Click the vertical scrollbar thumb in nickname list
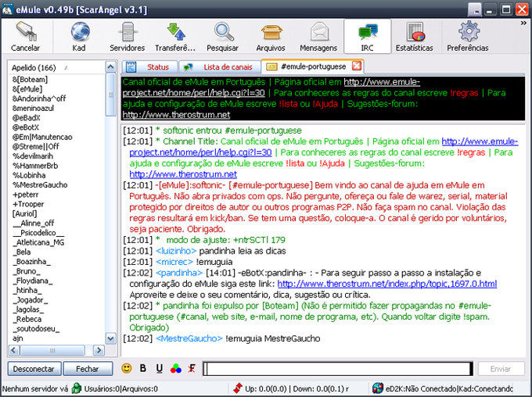This screenshot has width=532, height=397. tap(110, 95)
